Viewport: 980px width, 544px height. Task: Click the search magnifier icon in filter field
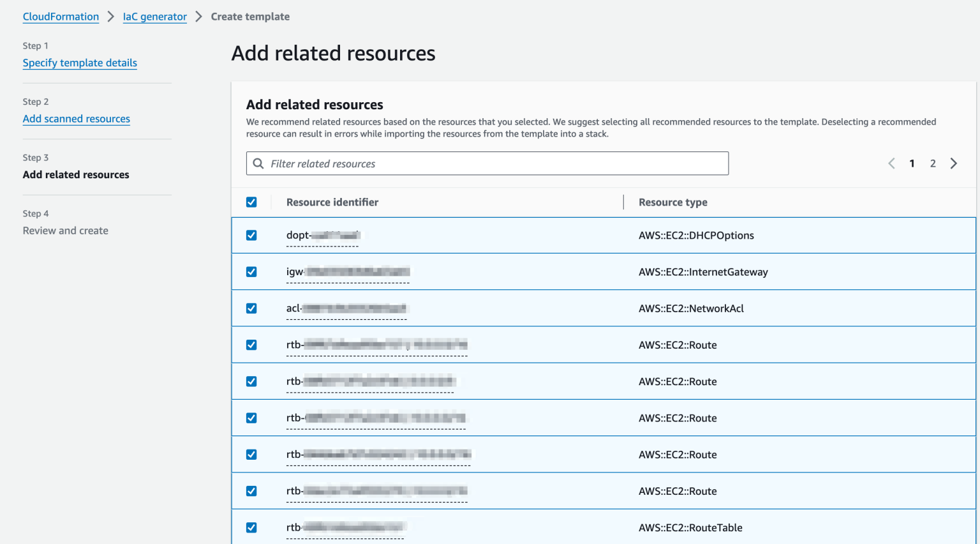[x=258, y=163]
